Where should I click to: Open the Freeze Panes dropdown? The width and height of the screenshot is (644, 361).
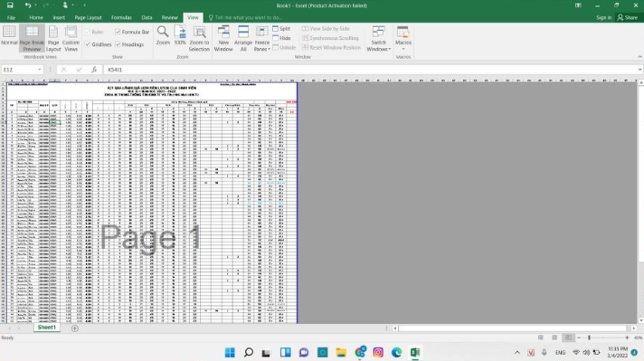[x=261, y=38]
